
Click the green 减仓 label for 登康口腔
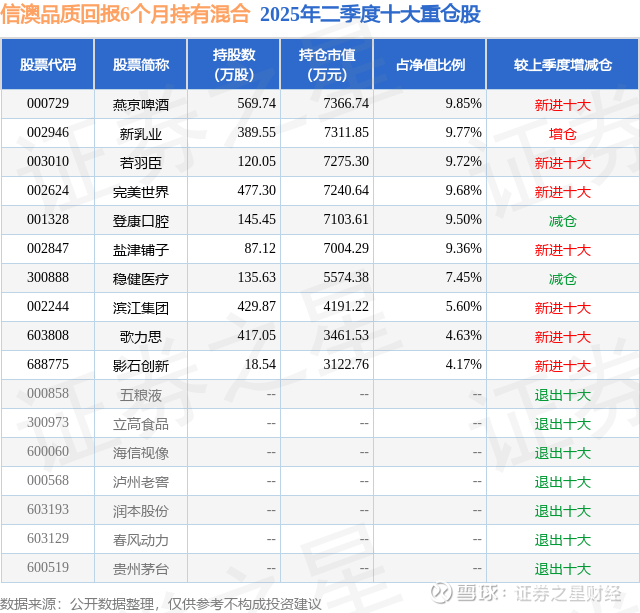(x=563, y=221)
